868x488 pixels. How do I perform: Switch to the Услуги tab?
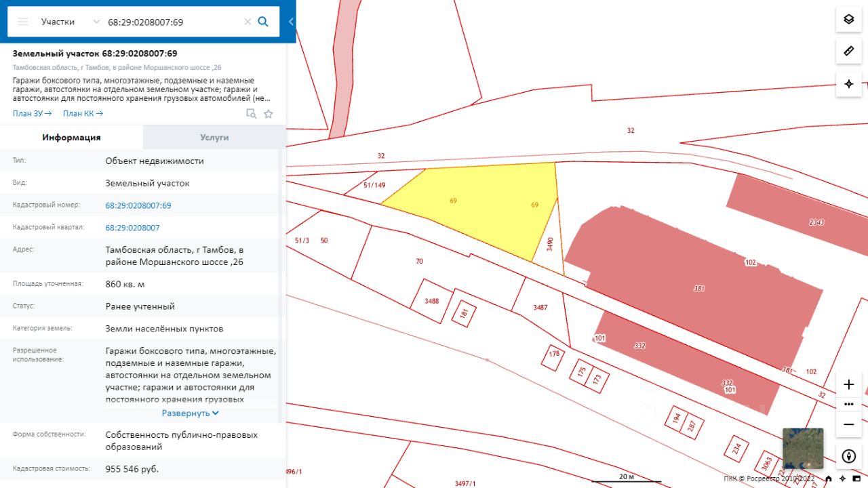pos(214,137)
